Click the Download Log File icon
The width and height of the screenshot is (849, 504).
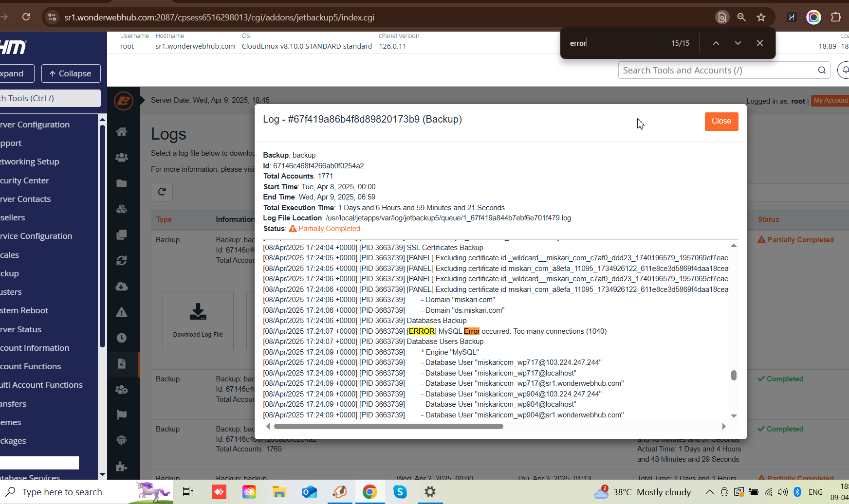click(198, 312)
